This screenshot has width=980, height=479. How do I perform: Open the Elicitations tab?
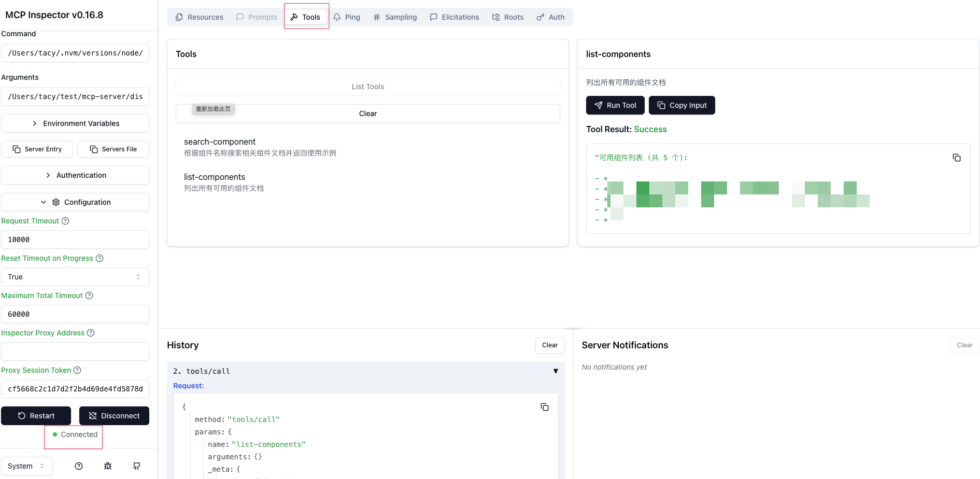[x=455, y=17]
